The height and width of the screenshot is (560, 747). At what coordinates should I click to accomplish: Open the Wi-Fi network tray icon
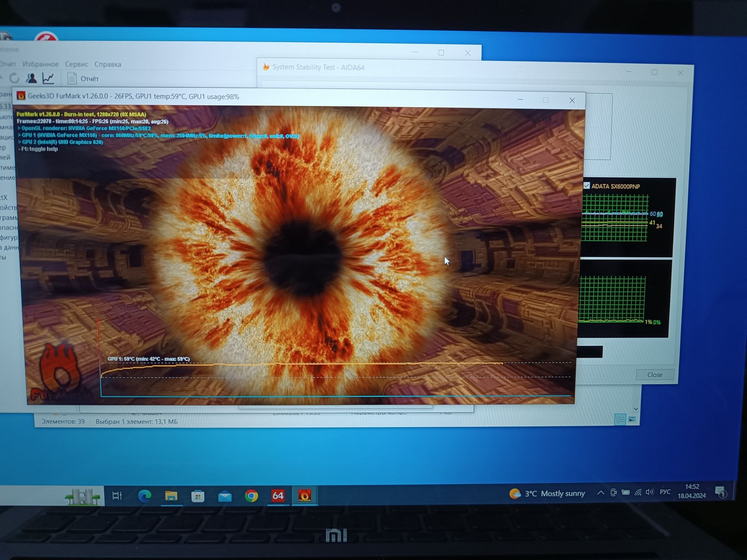pos(638,492)
